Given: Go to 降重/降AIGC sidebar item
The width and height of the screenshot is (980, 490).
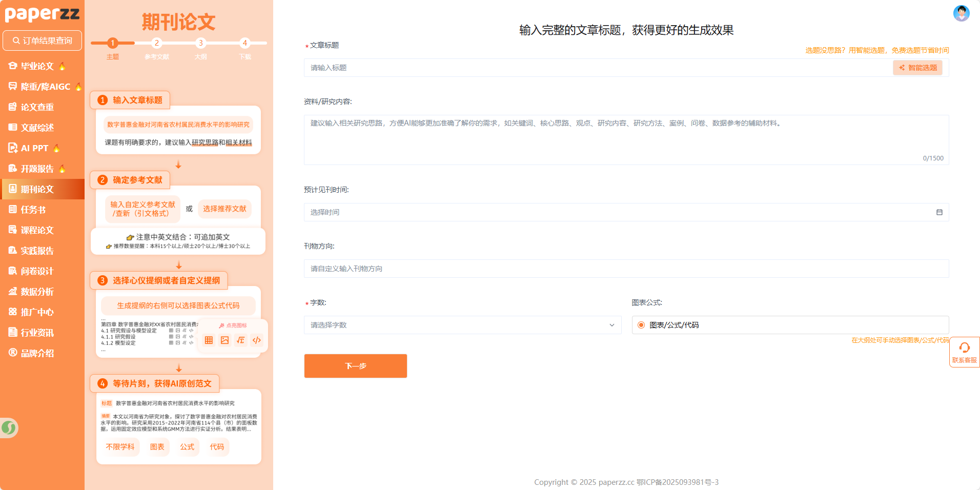Looking at the screenshot, I should (45, 87).
